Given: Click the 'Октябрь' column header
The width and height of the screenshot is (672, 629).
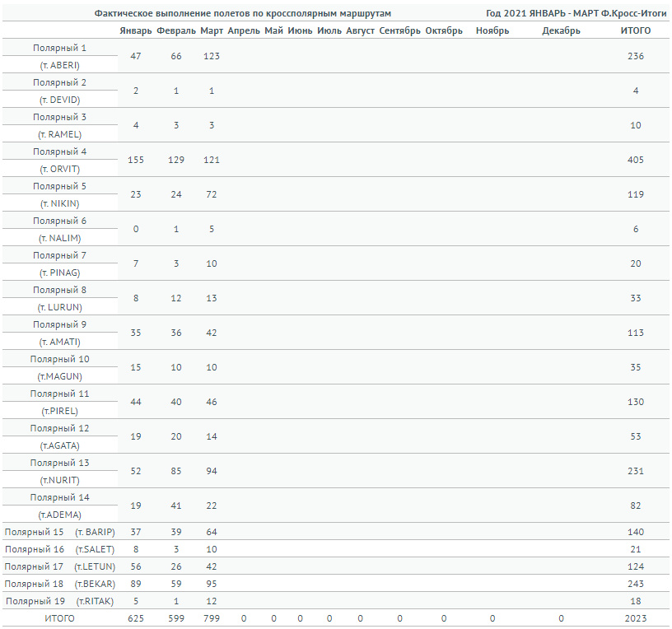Looking at the screenshot, I should 444,30.
